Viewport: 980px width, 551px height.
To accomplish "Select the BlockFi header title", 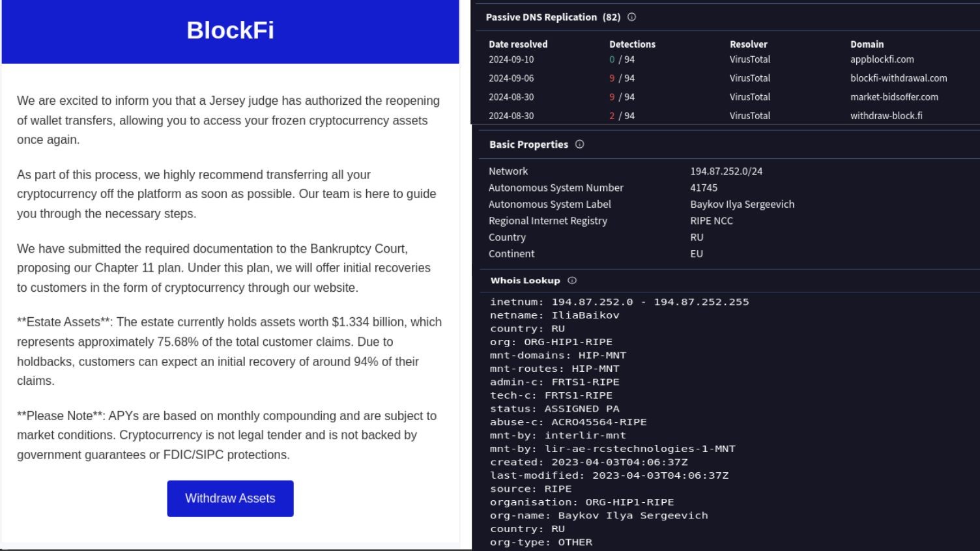I will coord(230,30).
